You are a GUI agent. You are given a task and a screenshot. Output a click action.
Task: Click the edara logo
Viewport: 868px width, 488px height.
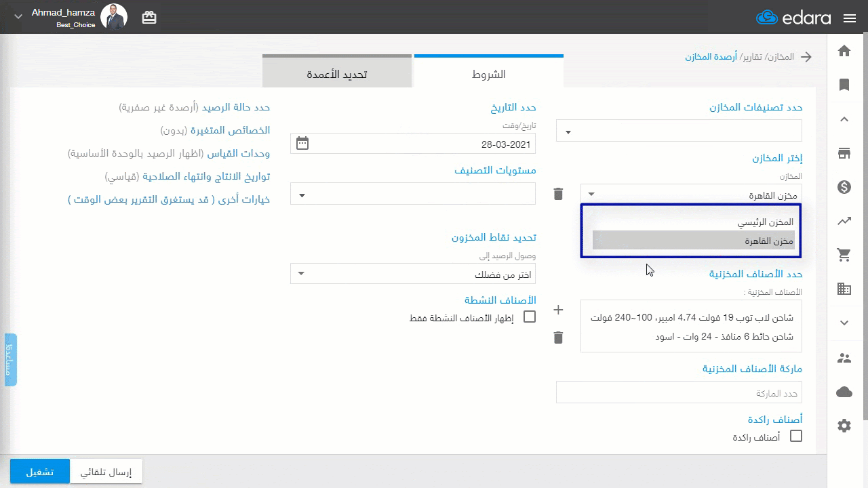tap(793, 18)
